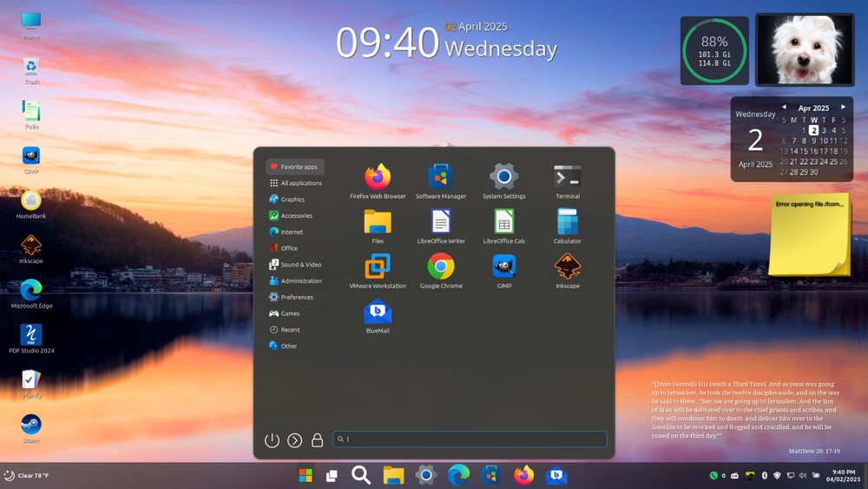The width and height of the screenshot is (868, 489).
Task: Click the lock screen button
Action: (x=318, y=440)
